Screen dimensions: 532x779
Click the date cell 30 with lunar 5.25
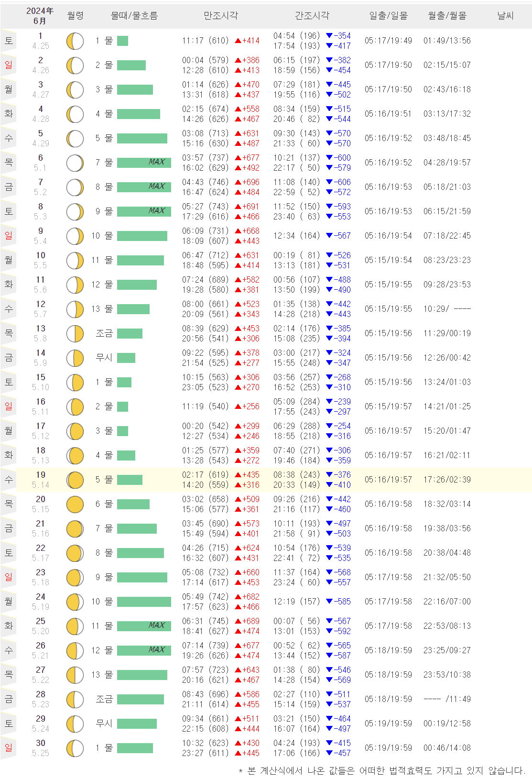41,748
